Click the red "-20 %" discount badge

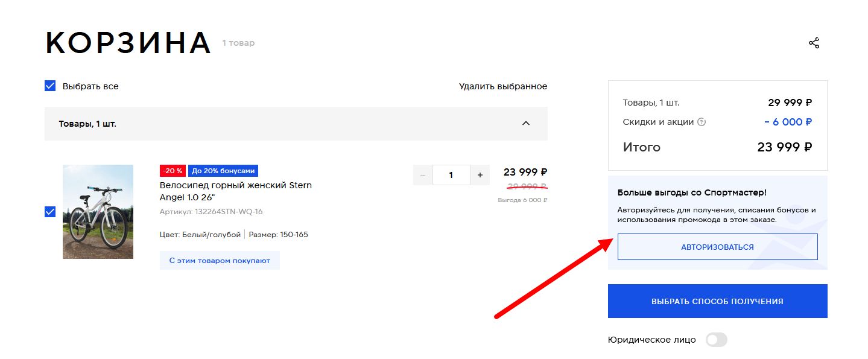(173, 171)
